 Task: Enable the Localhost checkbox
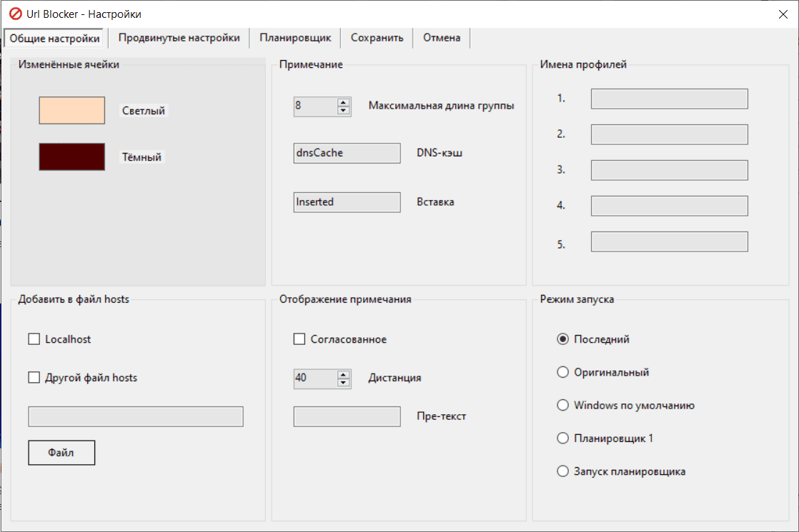click(34, 339)
